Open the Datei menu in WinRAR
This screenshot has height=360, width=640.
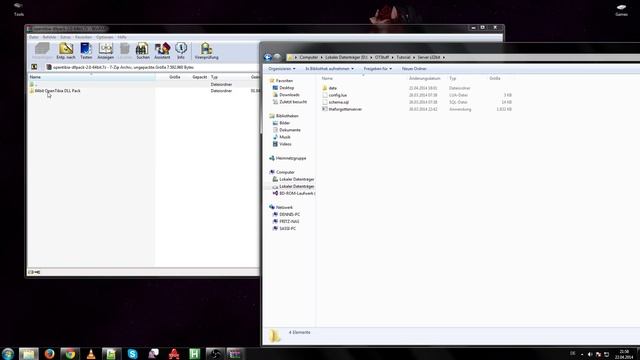tap(33, 37)
